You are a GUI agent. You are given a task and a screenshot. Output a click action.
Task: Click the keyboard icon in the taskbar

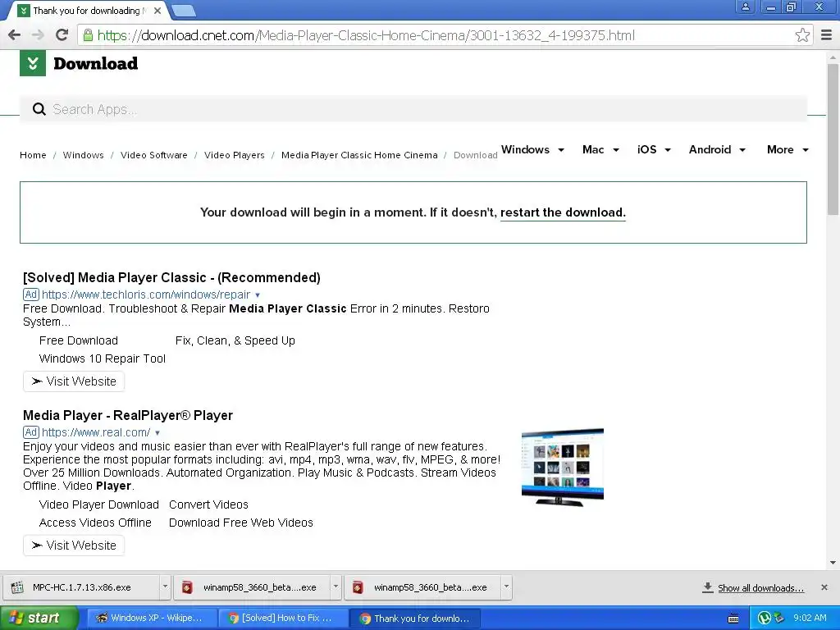[733, 619]
